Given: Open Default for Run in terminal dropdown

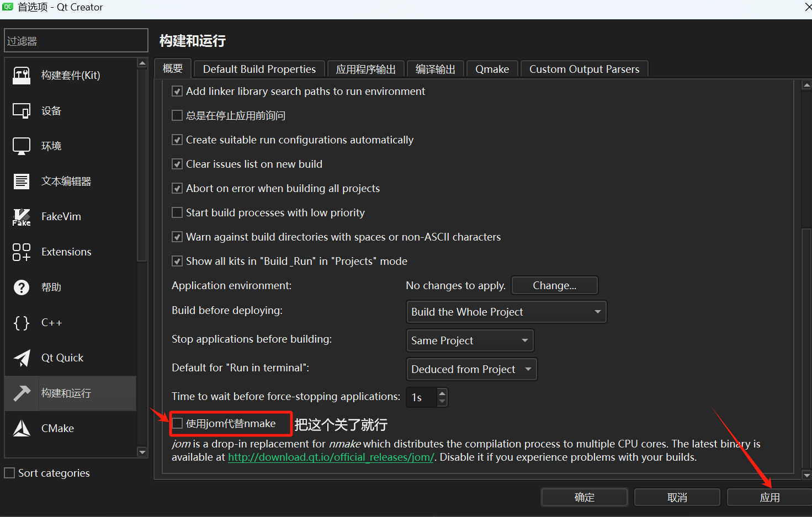Looking at the screenshot, I should (x=471, y=369).
